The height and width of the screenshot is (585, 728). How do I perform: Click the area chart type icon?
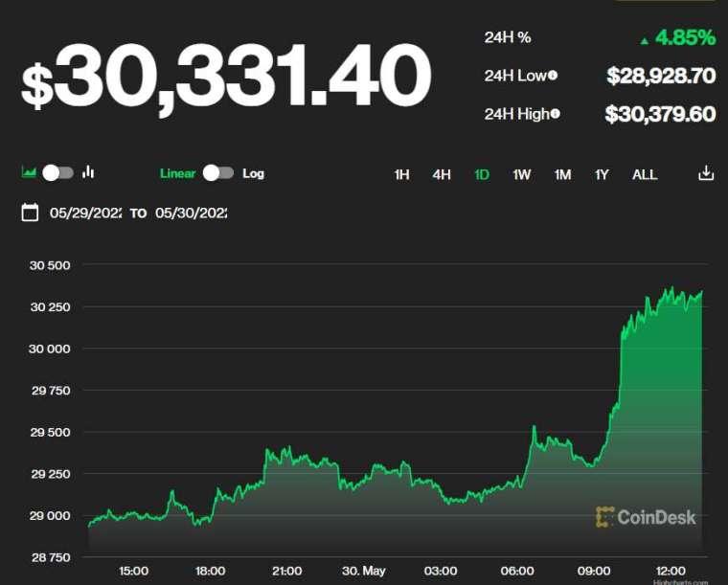[29, 172]
